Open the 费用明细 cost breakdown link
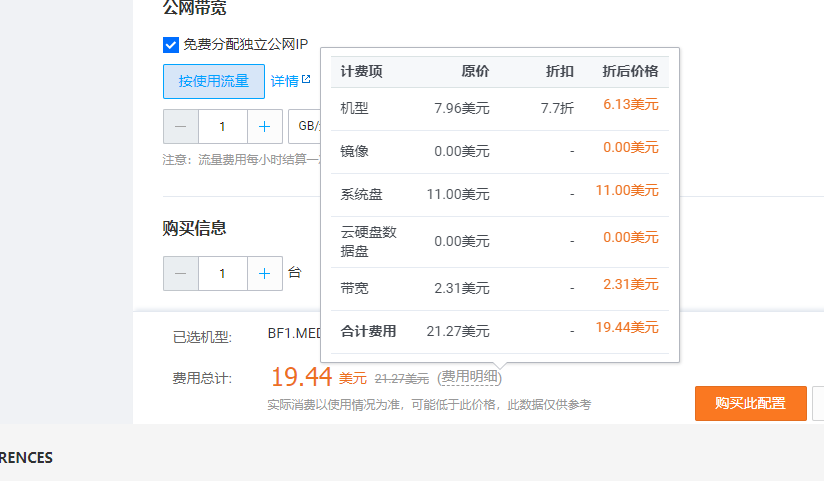 coord(470,377)
